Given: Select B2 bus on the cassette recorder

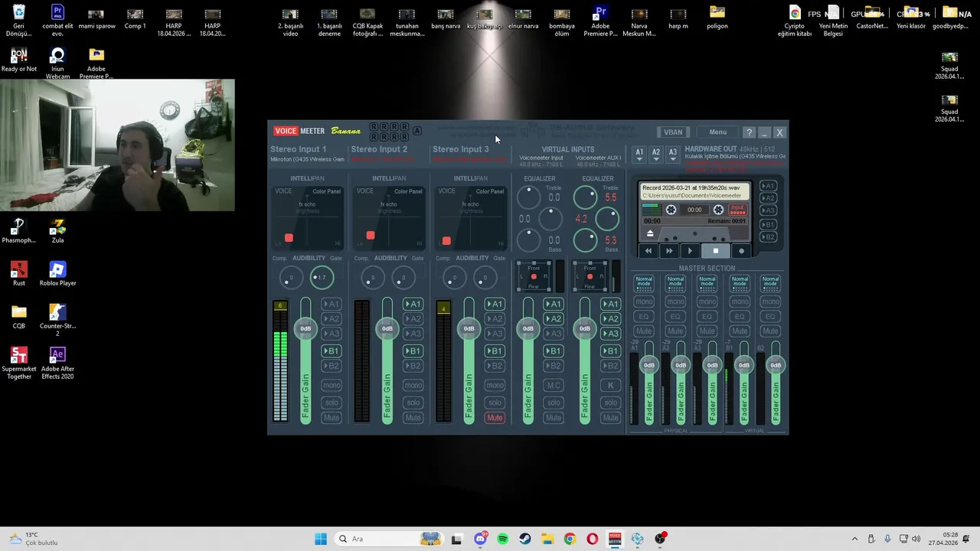Looking at the screenshot, I should (x=768, y=237).
